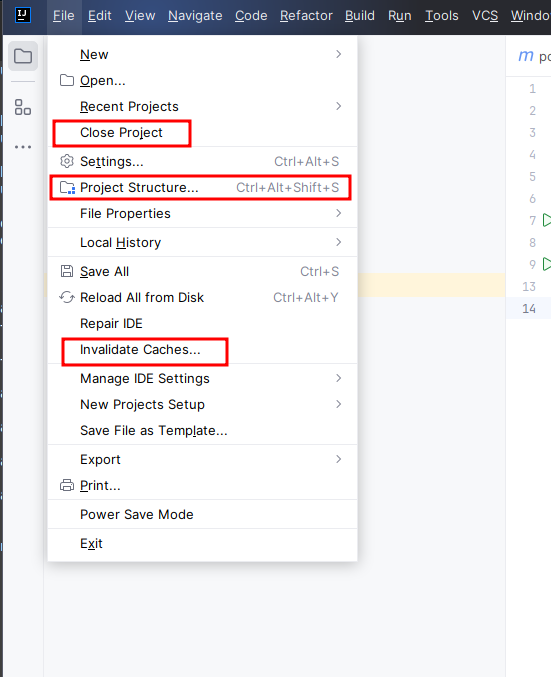Open the Refactor menu

pyautogui.click(x=306, y=16)
